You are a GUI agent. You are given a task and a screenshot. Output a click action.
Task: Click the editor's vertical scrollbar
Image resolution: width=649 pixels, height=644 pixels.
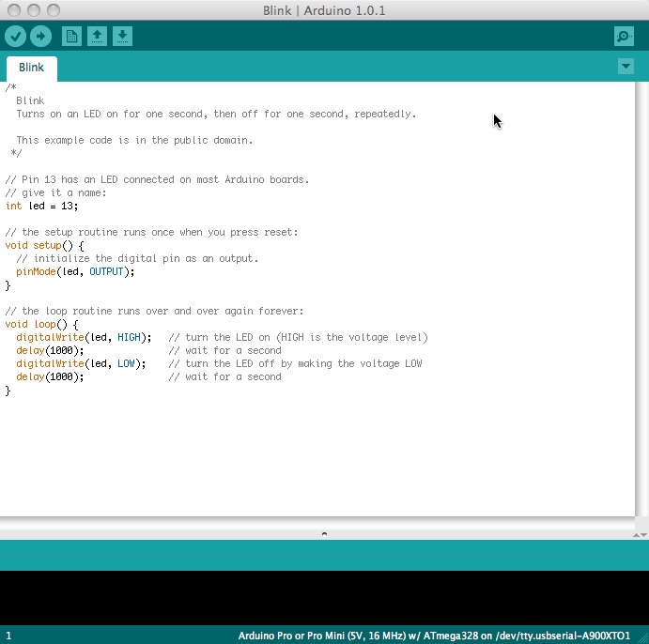click(642, 299)
